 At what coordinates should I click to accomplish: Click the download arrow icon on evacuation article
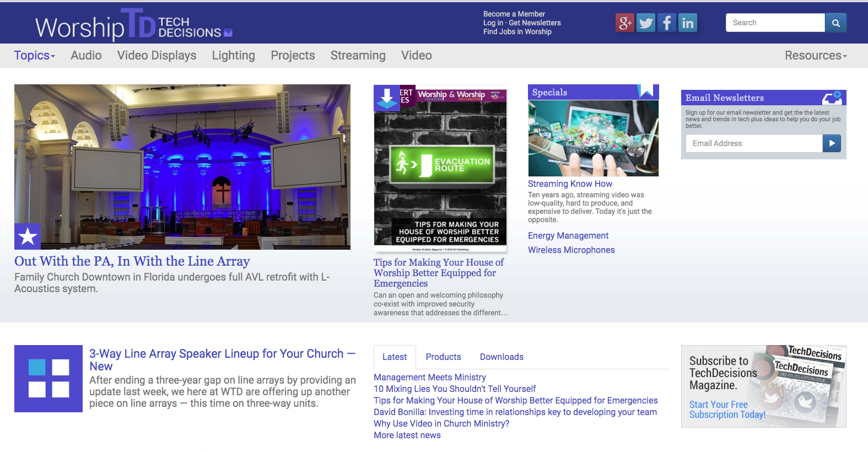387,98
